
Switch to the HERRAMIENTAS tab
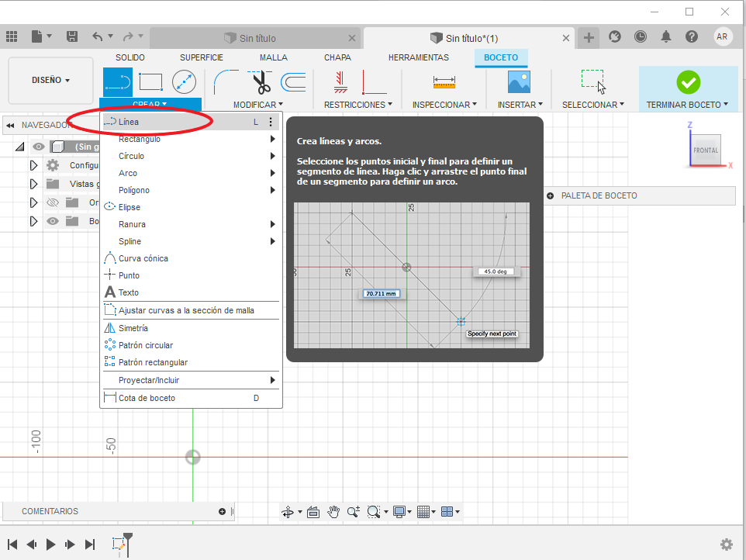[x=418, y=57]
